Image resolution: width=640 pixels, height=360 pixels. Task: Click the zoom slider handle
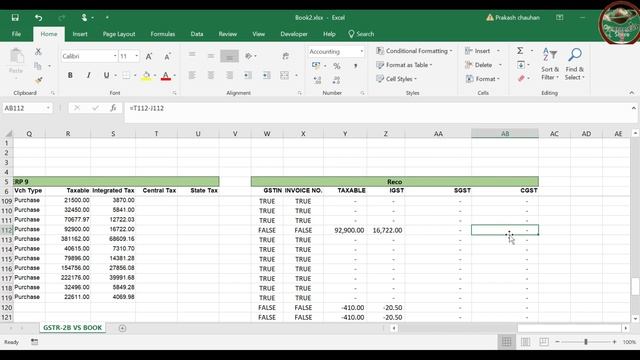[586, 342]
